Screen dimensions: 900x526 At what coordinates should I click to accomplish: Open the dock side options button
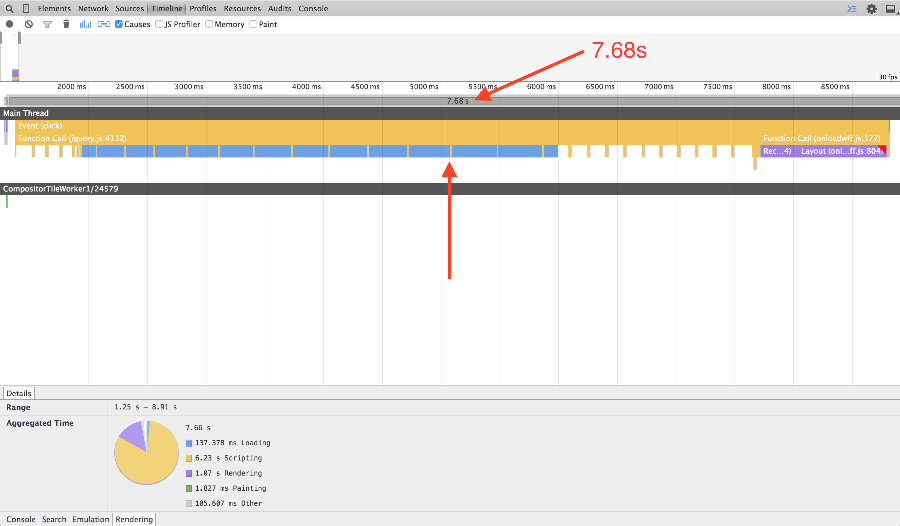[890, 8]
